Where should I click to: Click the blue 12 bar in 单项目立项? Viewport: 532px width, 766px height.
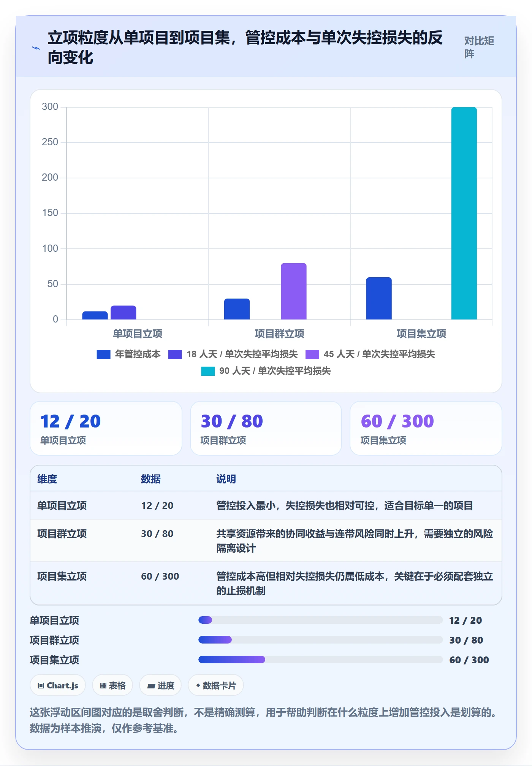coord(95,315)
